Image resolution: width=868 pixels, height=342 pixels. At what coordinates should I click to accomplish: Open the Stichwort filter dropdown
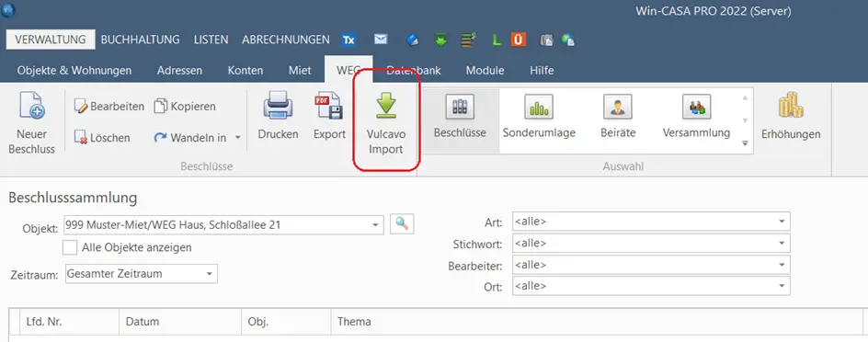[x=782, y=244]
